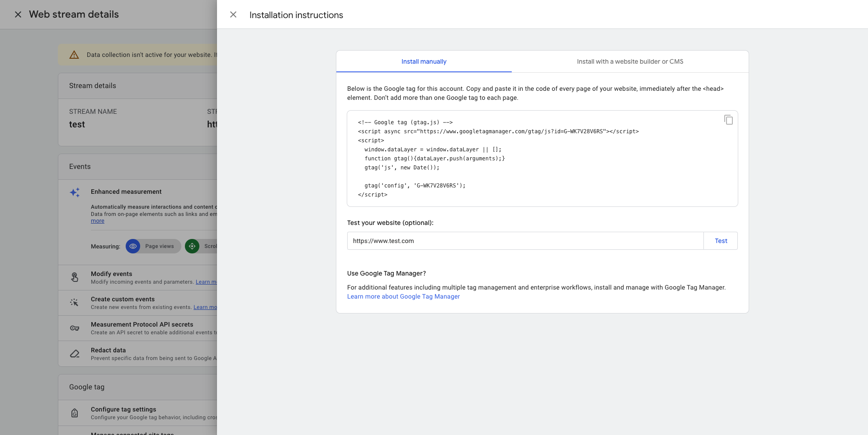Switch to Install manually tab
This screenshot has height=435, width=868.
point(424,61)
